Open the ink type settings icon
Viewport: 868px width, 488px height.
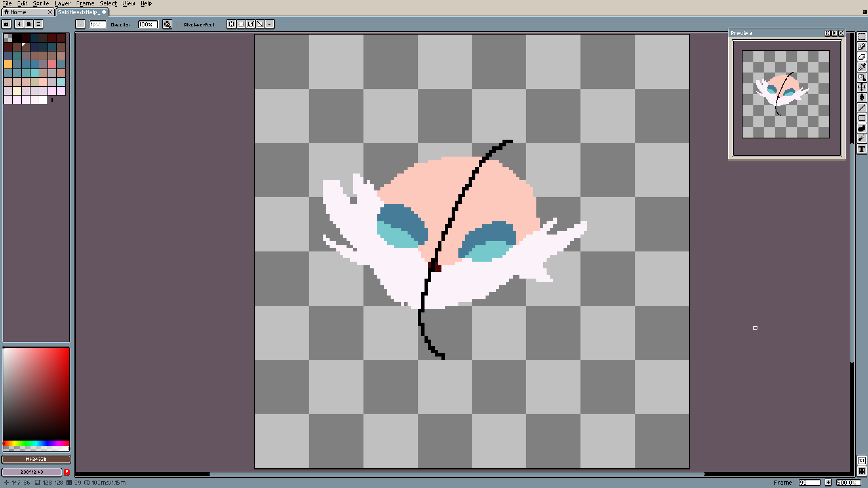(x=167, y=24)
